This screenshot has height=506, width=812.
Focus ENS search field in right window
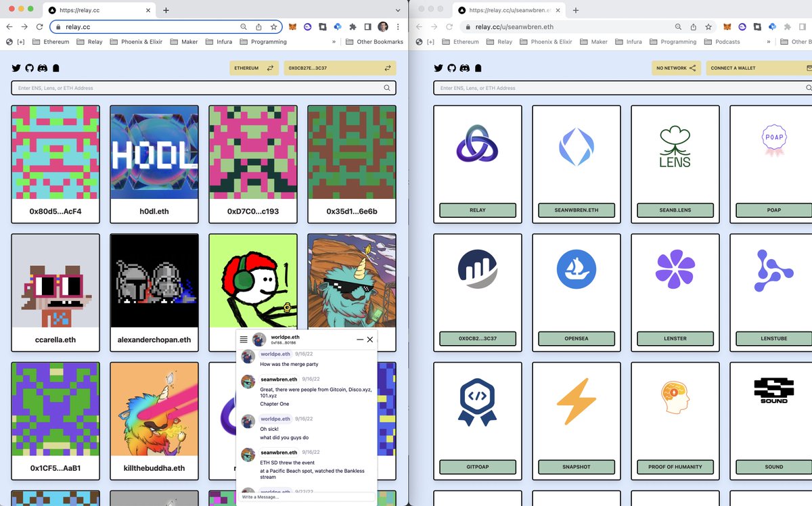(623, 88)
